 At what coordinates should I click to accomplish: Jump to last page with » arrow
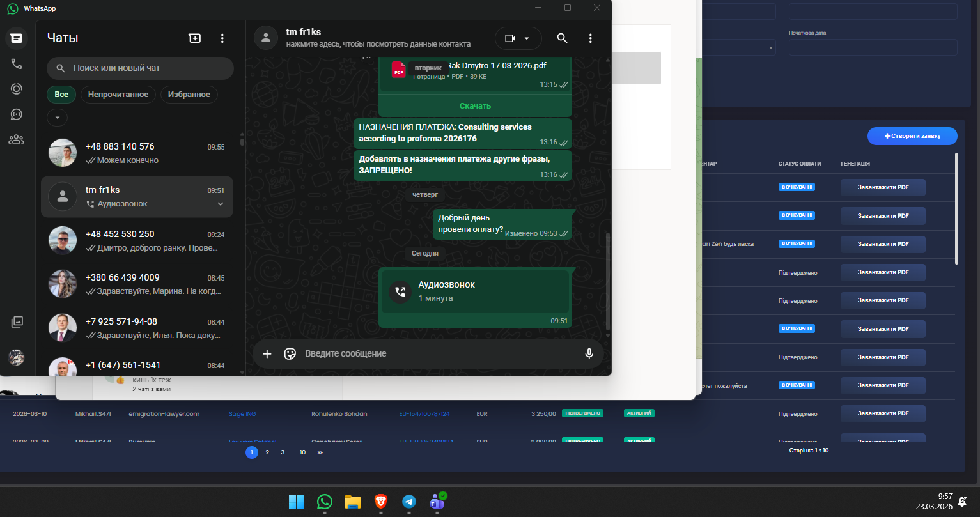click(x=320, y=452)
